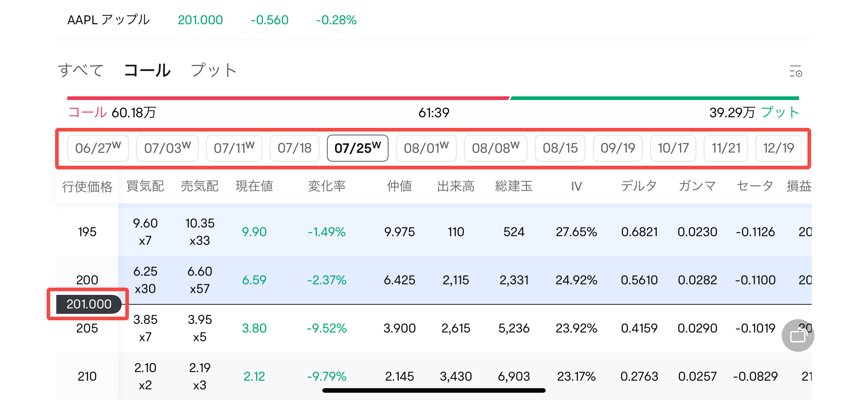Sort by the 出来高 column header
The height and width of the screenshot is (400, 868).
(455, 186)
